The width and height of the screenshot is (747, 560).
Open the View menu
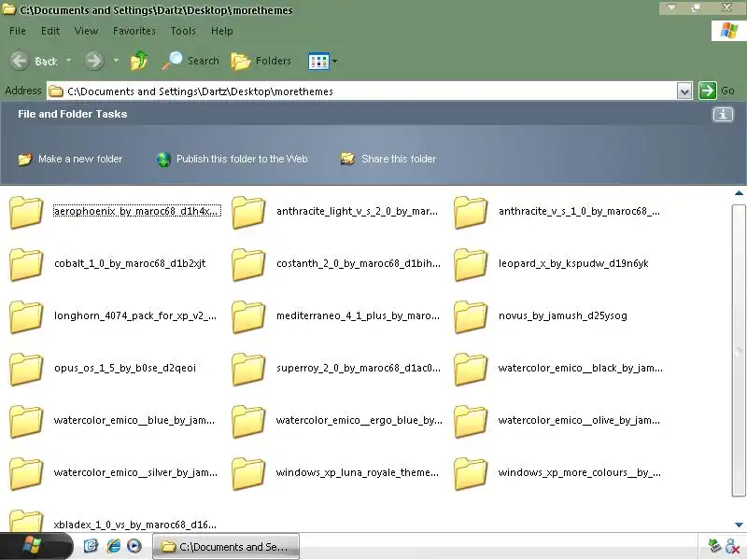(x=86, y=31)
